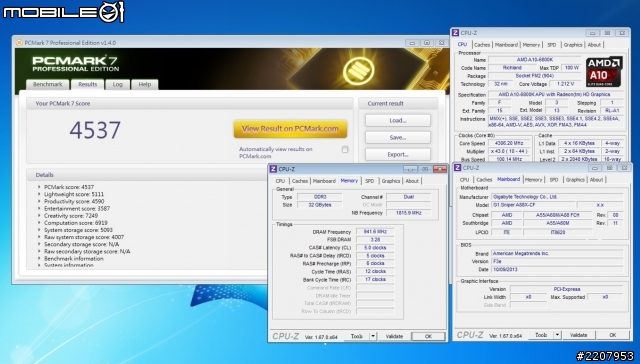
Task: Open Graphics tab in Memory CPU-Z window
Action: click(391, 181)
